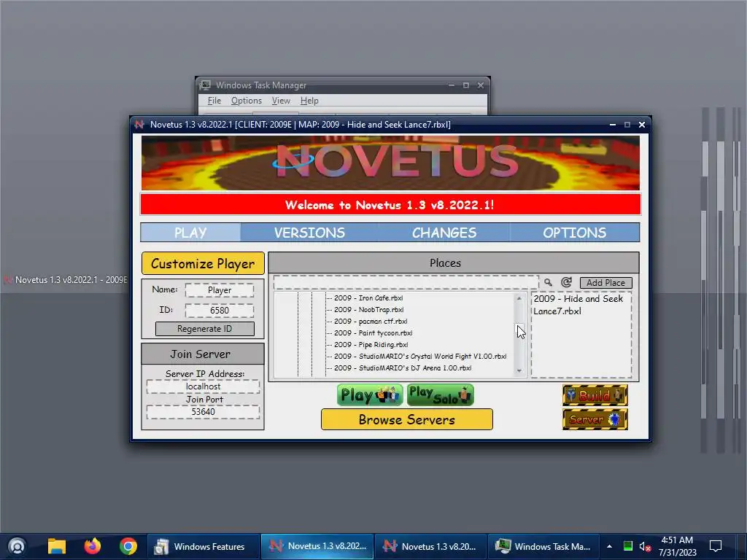Image resolution: width=747 pixels, height=560 pixels.
Task: Click the muted volume tray icon
Action: click(x=645, y=546)
